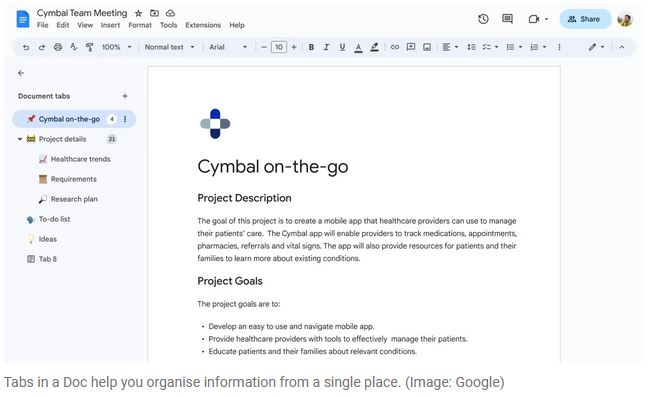Click the Undo arrow icon
Viewport: 652px width, 397px height.
tap(26, 47)
